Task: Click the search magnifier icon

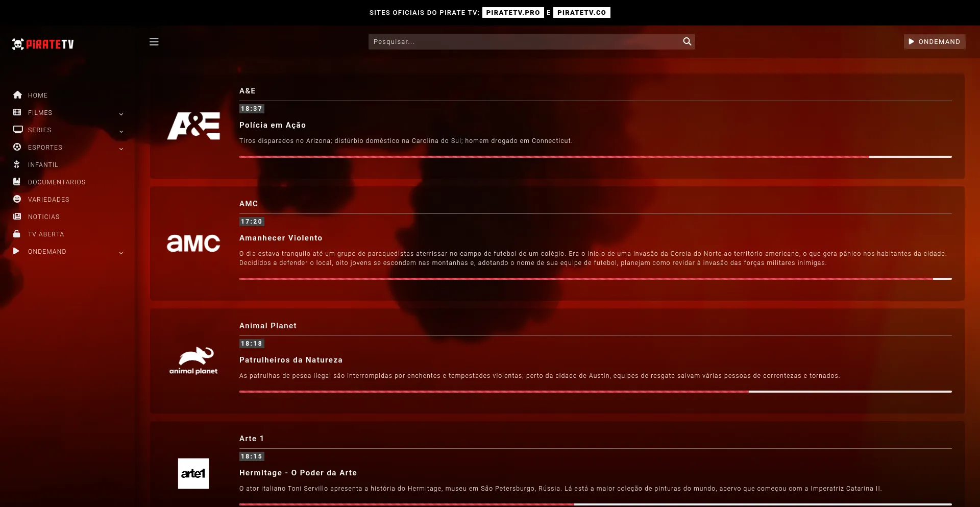Action: coord(687,41)
